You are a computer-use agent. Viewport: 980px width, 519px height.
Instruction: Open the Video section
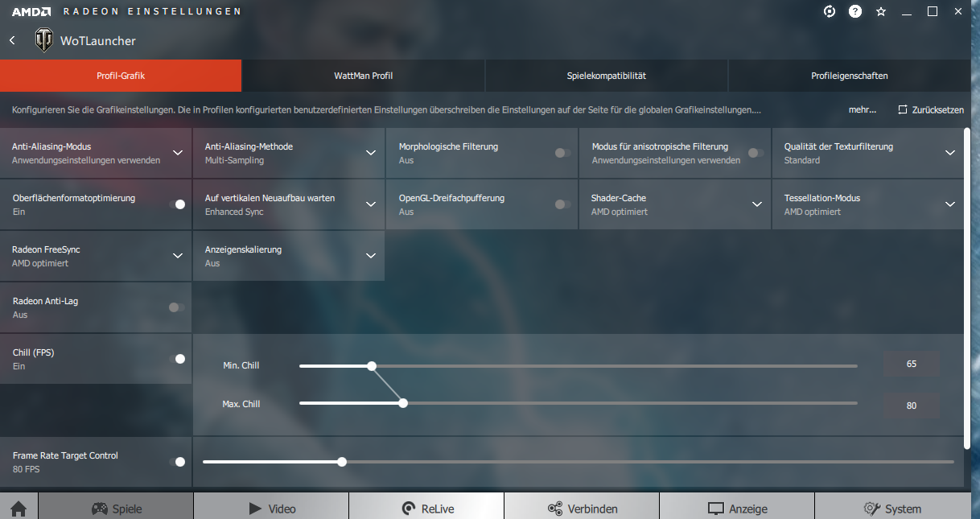(x=271, y=506)
